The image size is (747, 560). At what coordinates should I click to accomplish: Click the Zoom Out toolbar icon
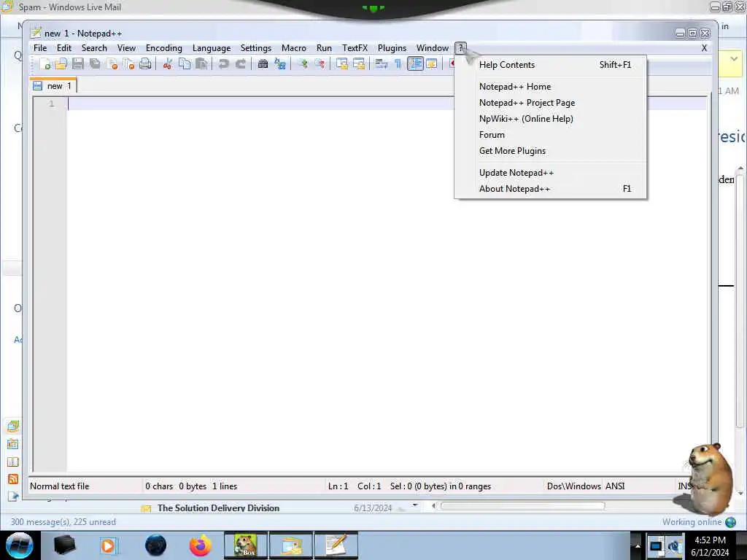point(320,63)
